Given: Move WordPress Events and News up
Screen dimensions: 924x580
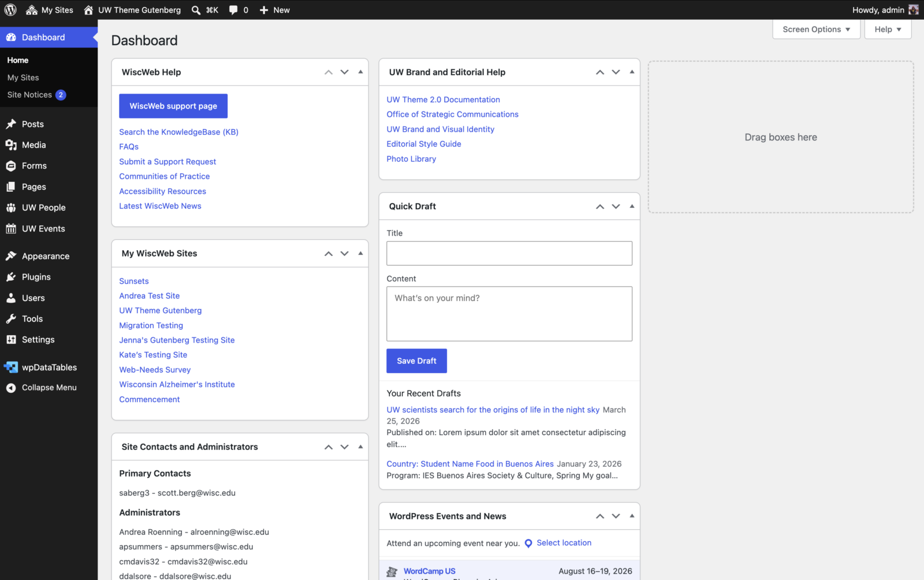Looking at the screenshot, I should [x=600, y=516].
